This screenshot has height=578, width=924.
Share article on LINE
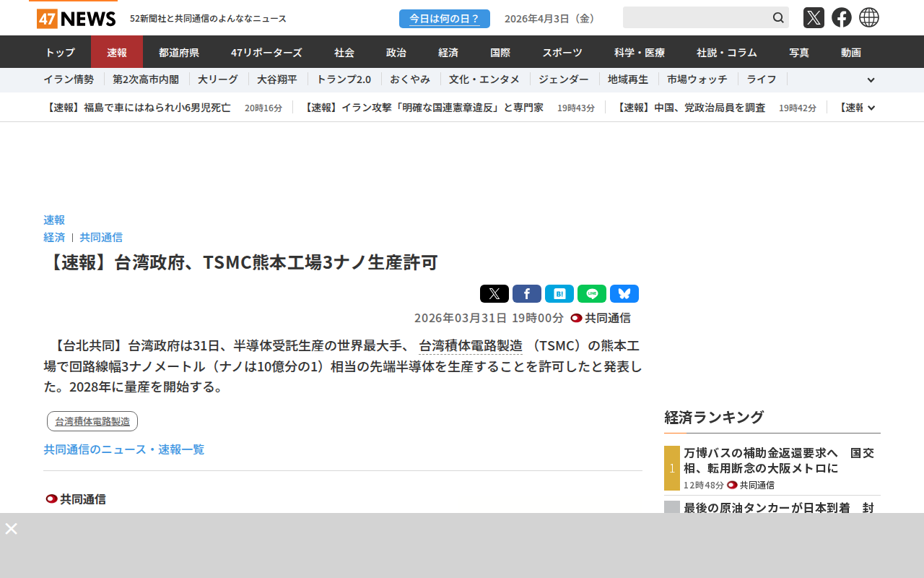pyautogui.click(x=592, y=294)
